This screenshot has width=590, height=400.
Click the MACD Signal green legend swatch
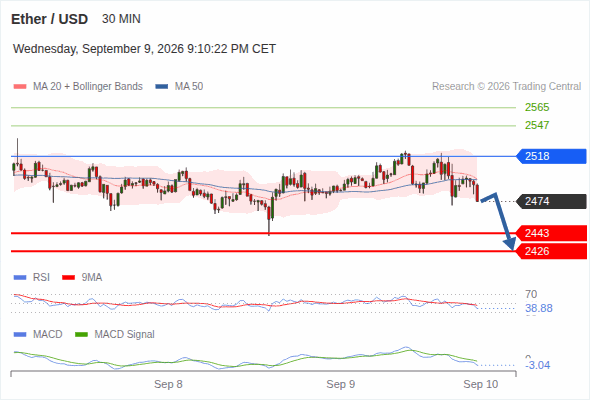(x=81, y=335)
